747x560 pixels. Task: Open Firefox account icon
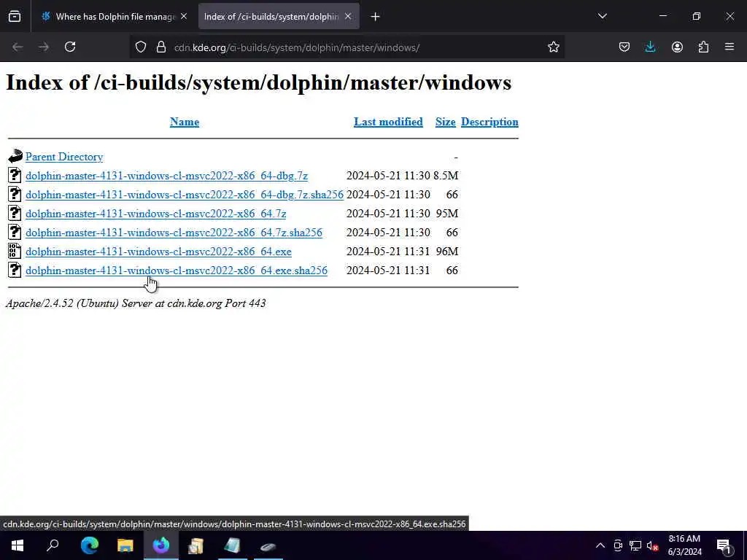677,47
